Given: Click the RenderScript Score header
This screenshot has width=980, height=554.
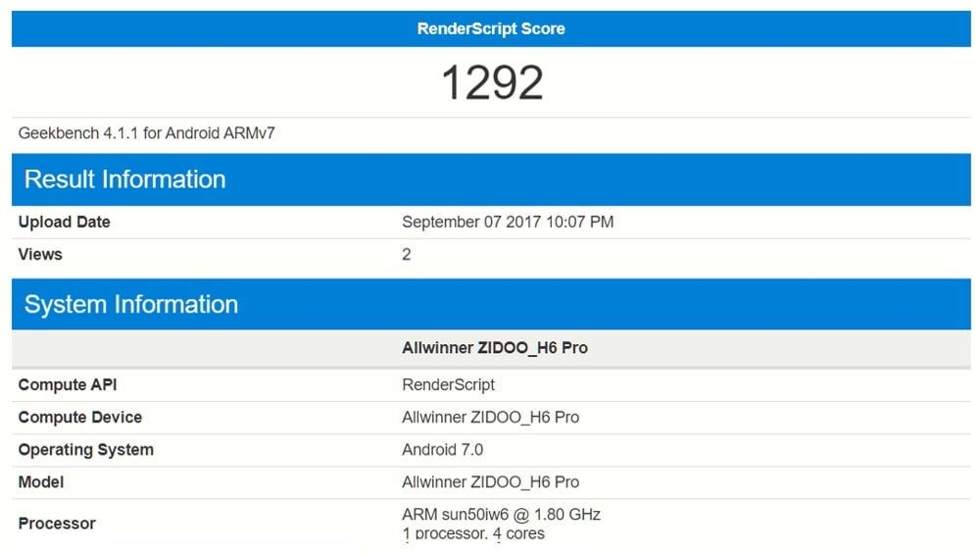Looking at the screenshot, I should (491, 28).
